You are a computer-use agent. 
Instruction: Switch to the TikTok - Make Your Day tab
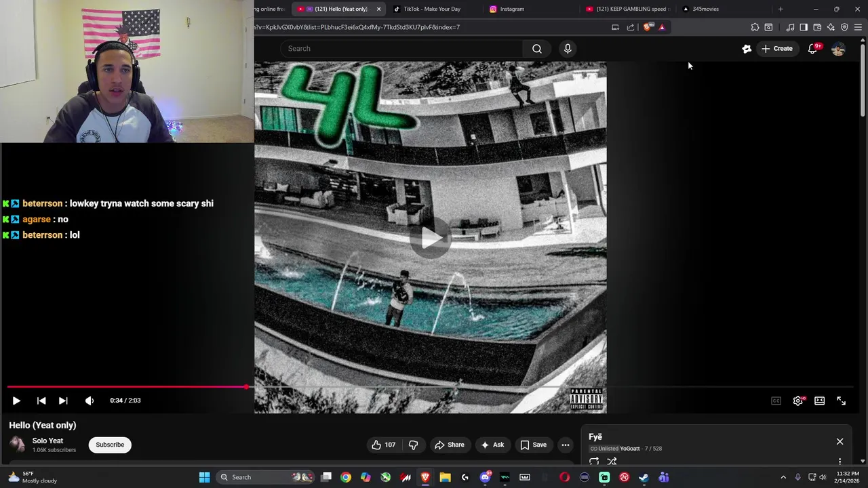coord(432,9)
